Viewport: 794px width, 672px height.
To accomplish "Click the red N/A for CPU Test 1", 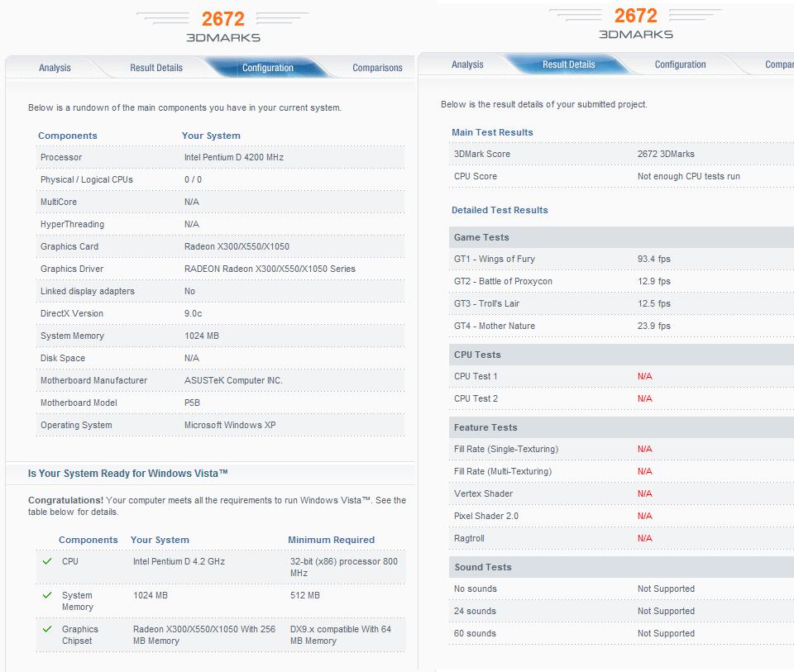I will click(x=644, y=376).
